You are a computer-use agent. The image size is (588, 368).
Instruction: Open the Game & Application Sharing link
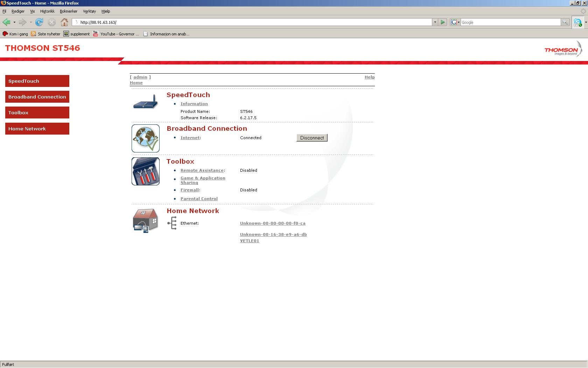point(203,180)
